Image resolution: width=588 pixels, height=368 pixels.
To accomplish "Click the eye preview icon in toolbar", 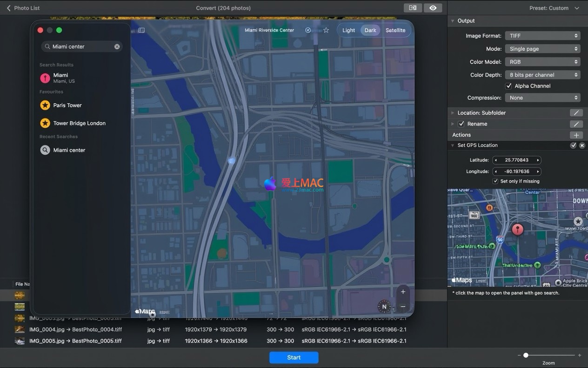I will 433,8.
